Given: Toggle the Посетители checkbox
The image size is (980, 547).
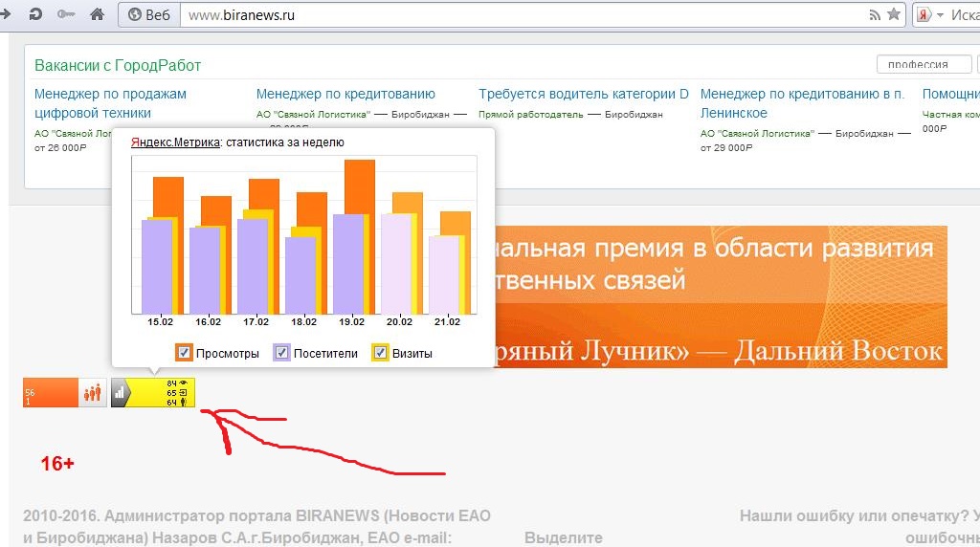Looking at the screenshot, I should (281, 353).
